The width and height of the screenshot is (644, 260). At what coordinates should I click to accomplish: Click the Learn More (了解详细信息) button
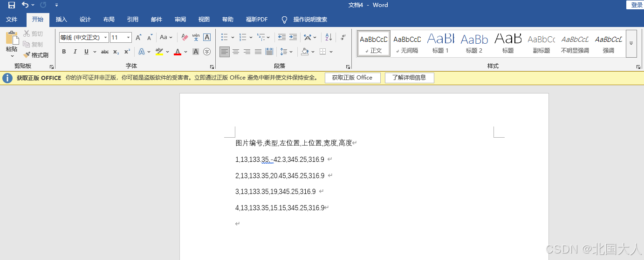(409, 78)
